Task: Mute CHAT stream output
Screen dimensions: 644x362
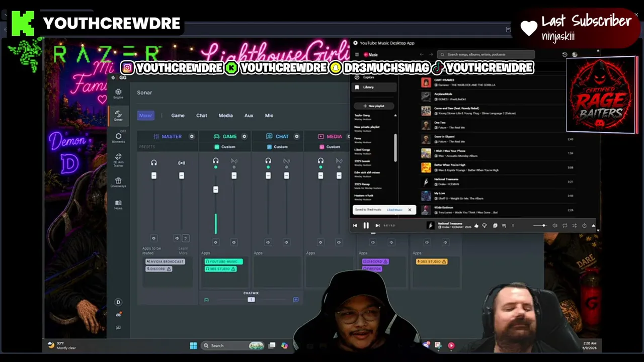Action: [x=286, y=242]
